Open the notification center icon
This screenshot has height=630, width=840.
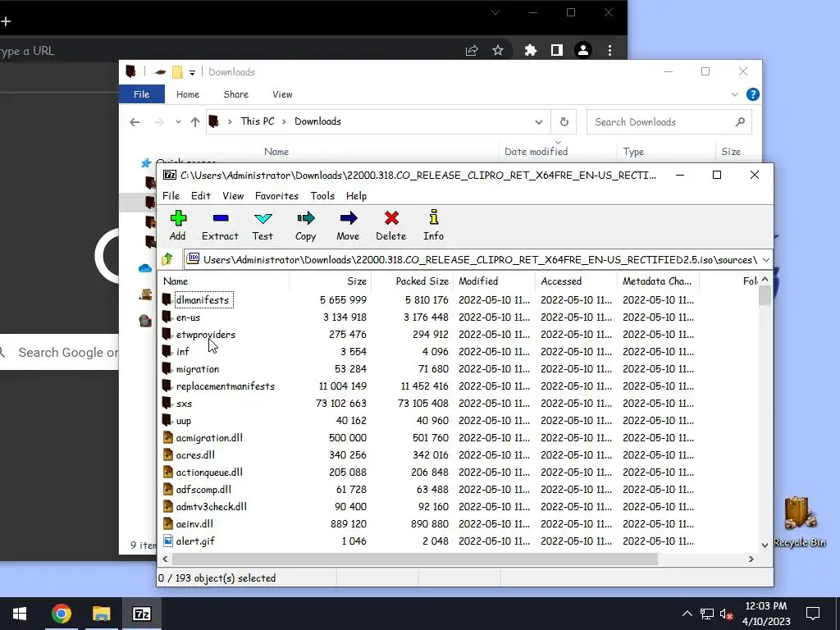pos(813,614)
